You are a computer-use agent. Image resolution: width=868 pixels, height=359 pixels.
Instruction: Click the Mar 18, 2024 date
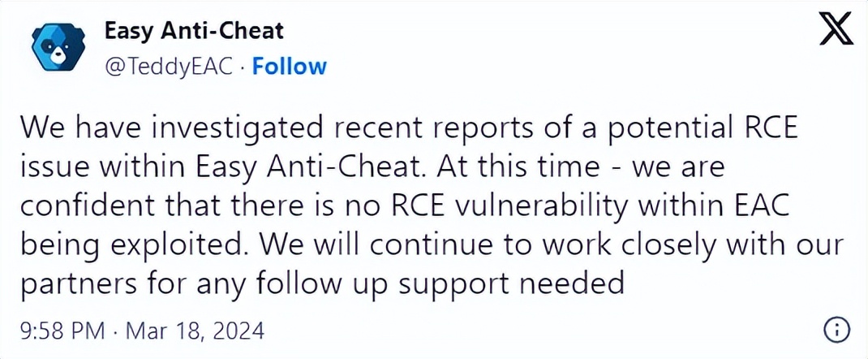click(196, 331)
